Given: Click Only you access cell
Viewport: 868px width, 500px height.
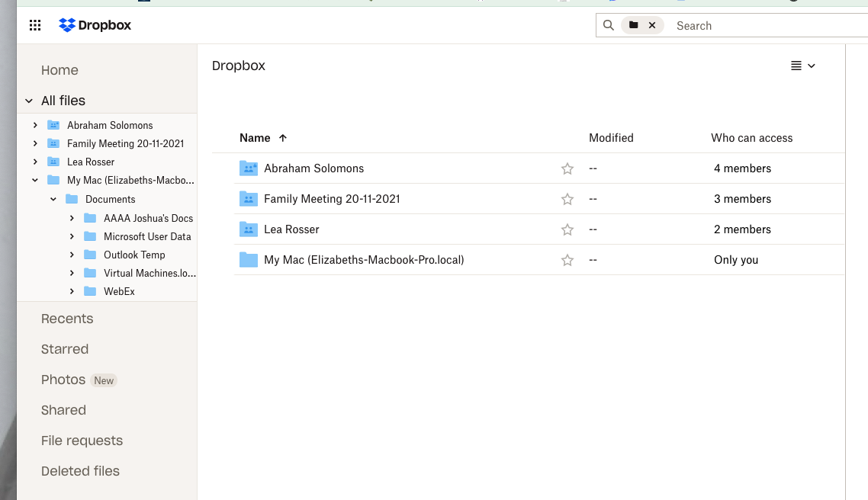Looking at the screenshot, I should point(736,259).
